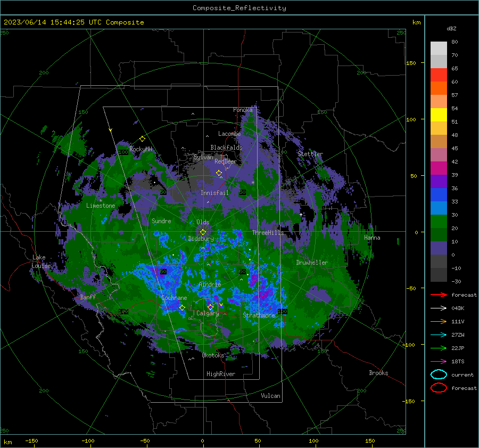Image resolution: width=479 pixels, height=448 pixels.
Task: Click the slate purple swatch above 0 dBZ
Action: pos(439,248)
